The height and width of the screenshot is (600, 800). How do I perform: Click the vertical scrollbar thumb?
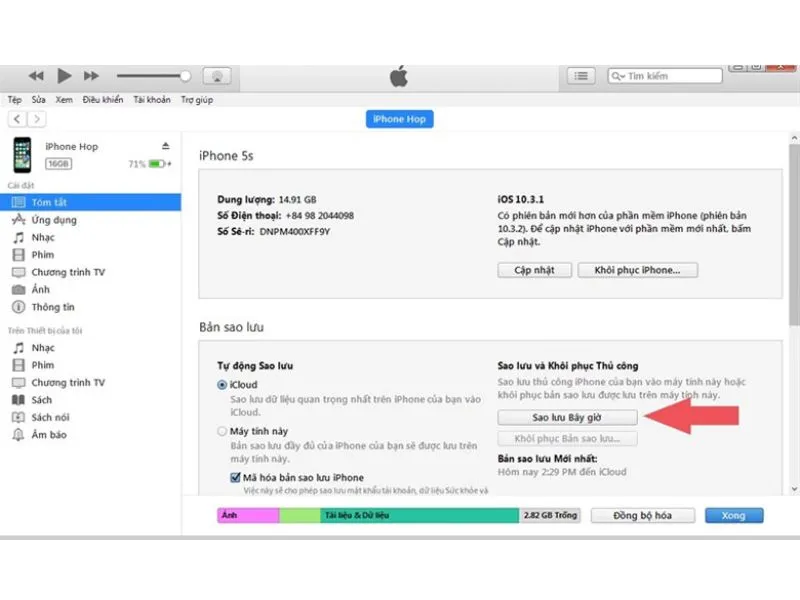[x=794, y=235]
